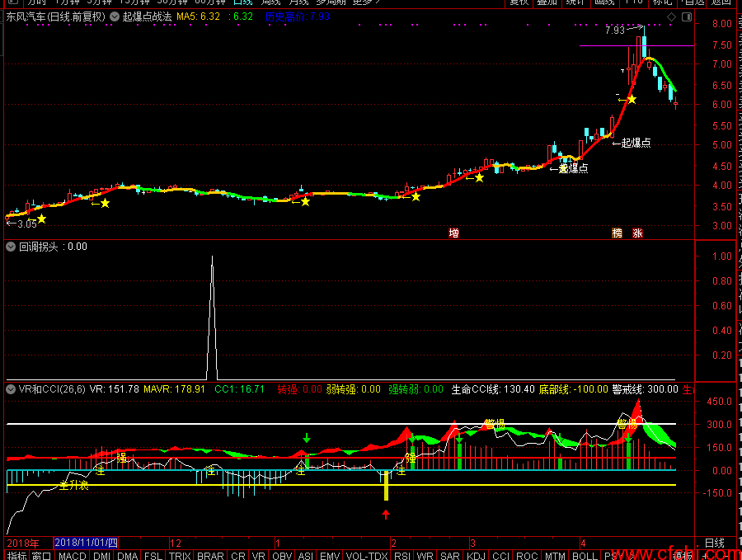This screenshot has width=742, height=560.
Task: Click month marker 12 on time axis
Action: (176, 544)
